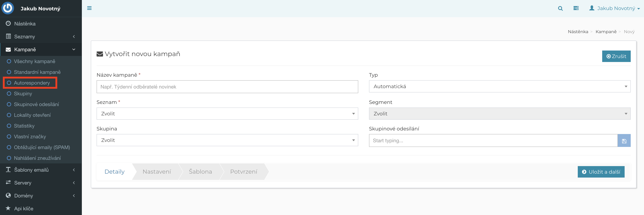Click the Servery arrows icon
The width and height of the screenshot is (644, 215).
point(8,182)
